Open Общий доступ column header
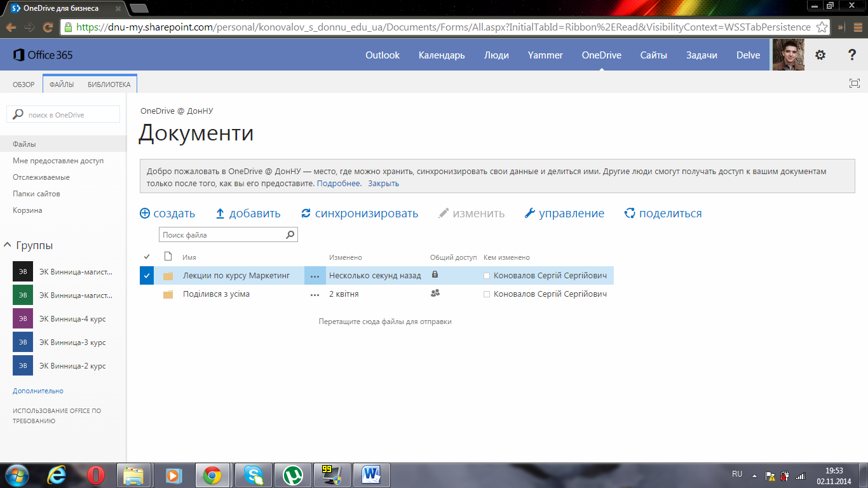The width and height of the screenshot is (868, 488). (x=453, y=257)
